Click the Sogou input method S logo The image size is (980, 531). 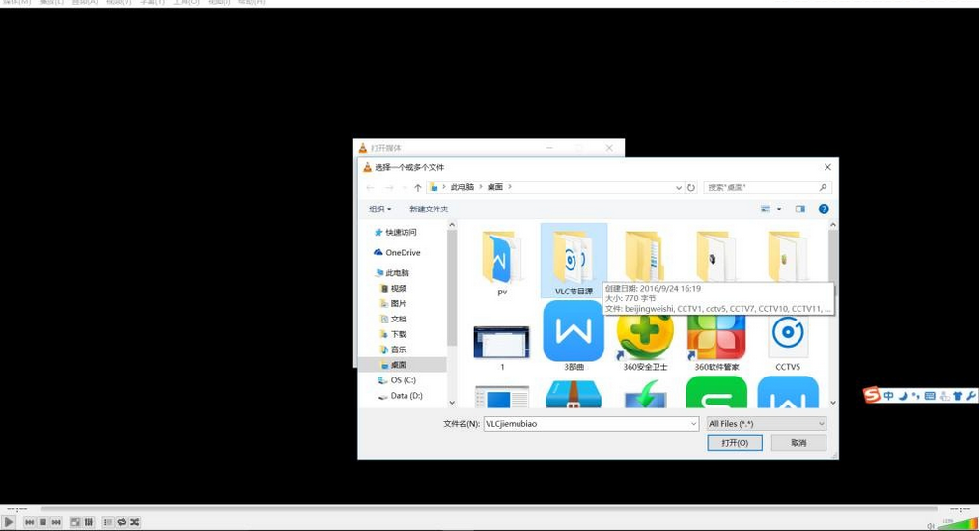point(871,395)
